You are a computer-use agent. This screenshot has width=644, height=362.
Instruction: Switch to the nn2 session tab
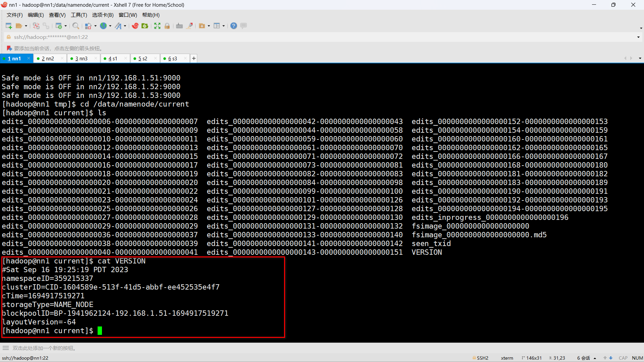(x=48, y=58)
